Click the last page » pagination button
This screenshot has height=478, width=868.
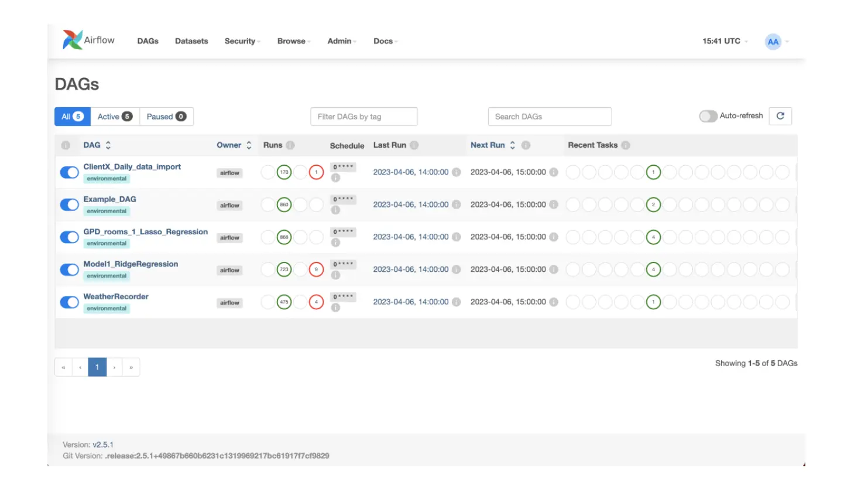coord(131,367)
